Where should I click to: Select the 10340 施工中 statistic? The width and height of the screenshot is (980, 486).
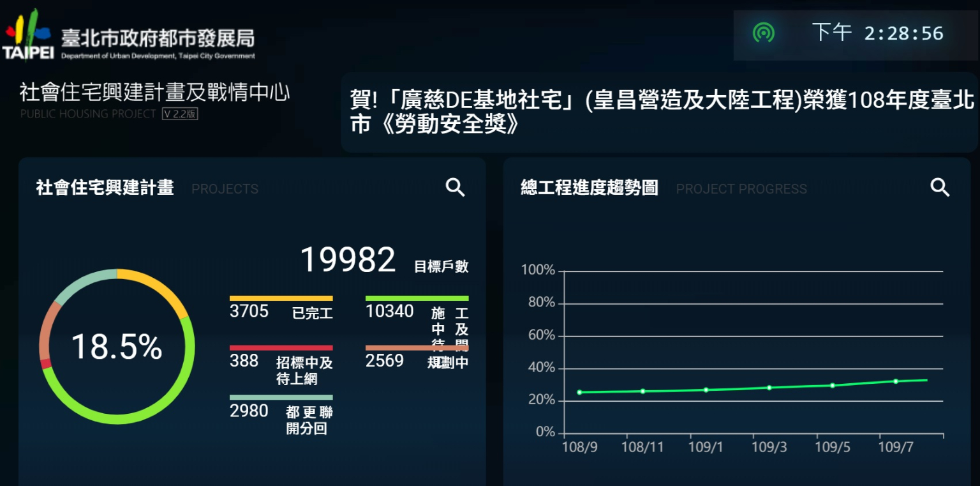coord(417,313)
